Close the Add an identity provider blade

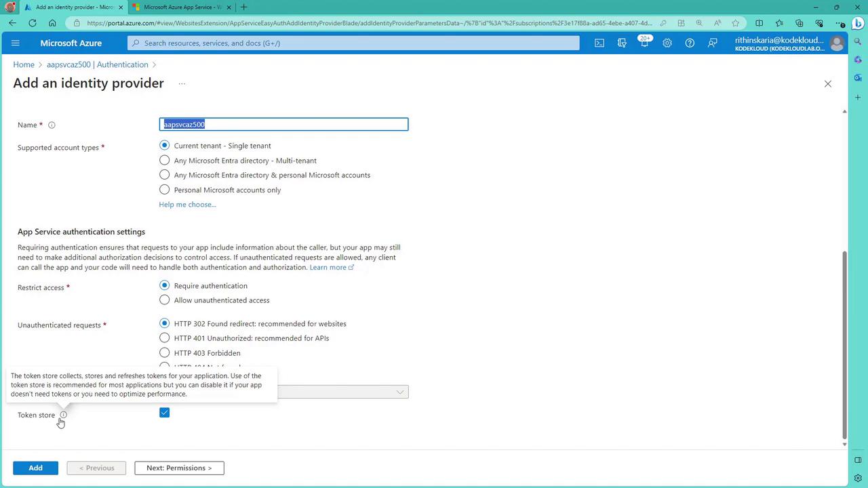click(827, 83)
